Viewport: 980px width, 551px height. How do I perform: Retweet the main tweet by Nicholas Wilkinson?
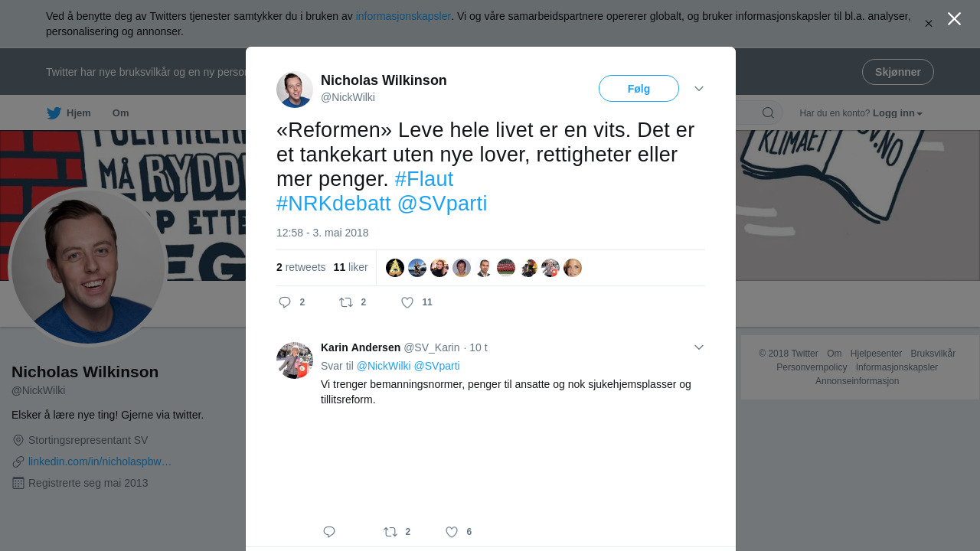pyautogui.click(x=346, y=302)
